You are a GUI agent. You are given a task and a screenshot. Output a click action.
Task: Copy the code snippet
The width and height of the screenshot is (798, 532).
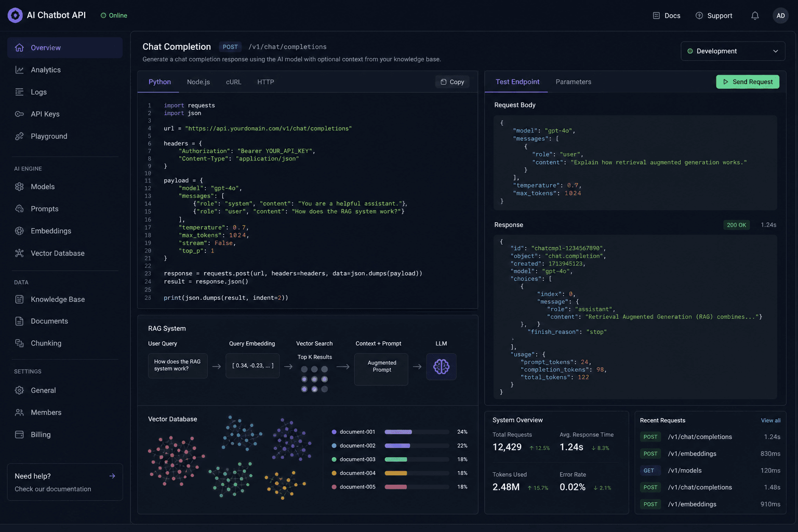coord(452,82)
